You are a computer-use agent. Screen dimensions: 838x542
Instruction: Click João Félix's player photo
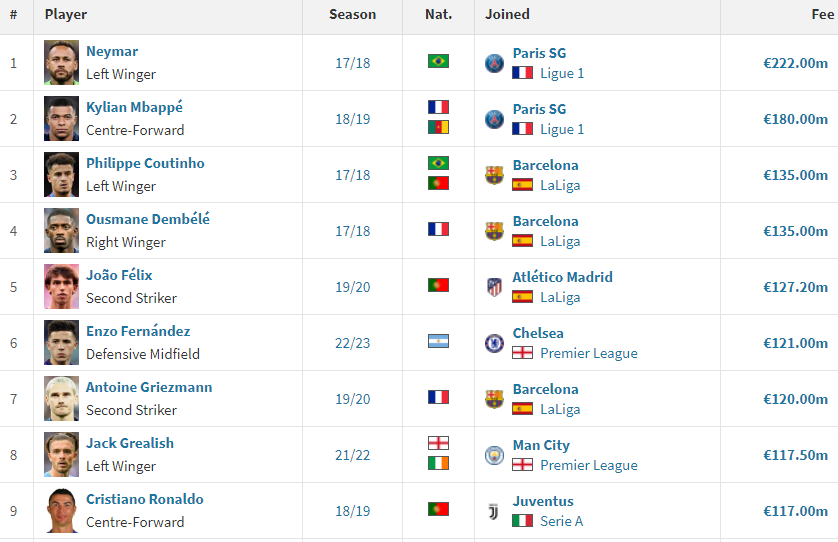[61, 287]
